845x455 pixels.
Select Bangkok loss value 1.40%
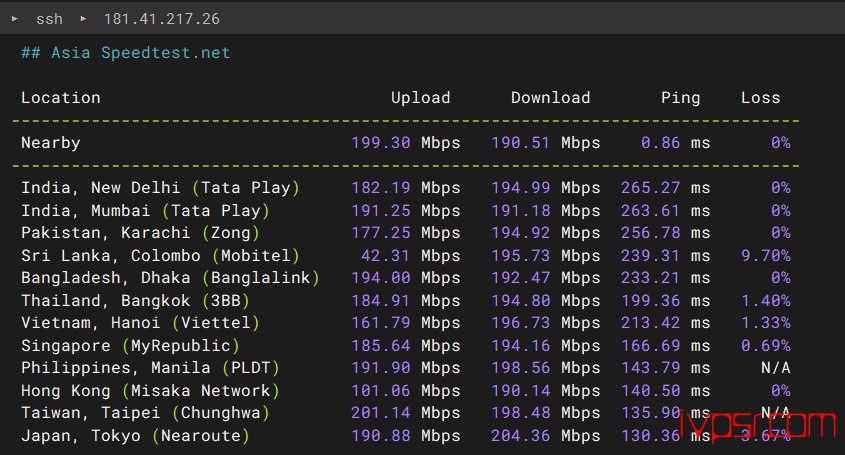point(766,300)
